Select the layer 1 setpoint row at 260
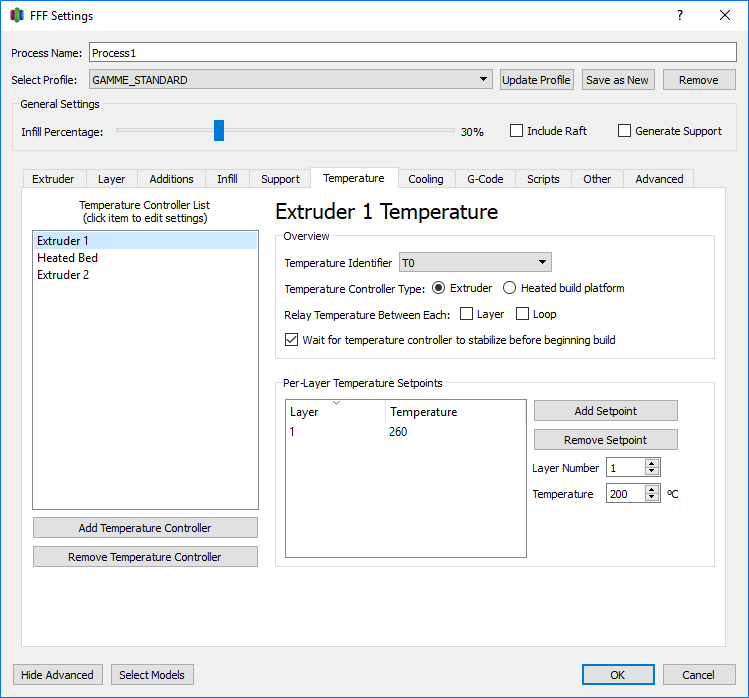 point(400,432)
